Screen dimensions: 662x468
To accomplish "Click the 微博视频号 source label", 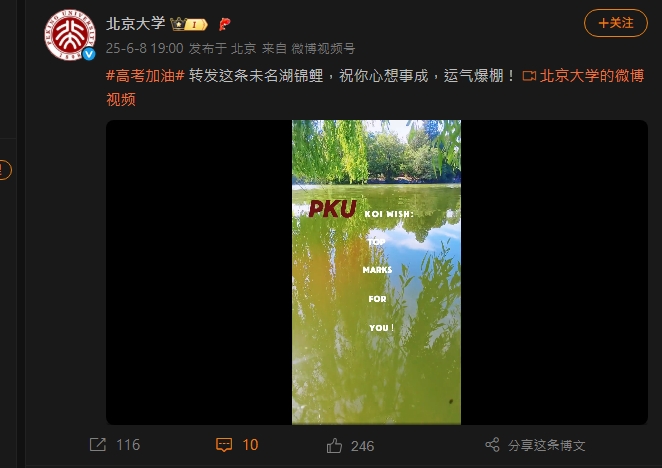I will [x=323, y=49].
